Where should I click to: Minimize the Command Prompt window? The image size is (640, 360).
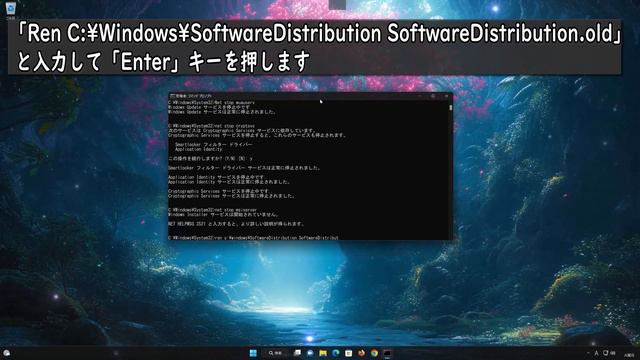(420, 96)
